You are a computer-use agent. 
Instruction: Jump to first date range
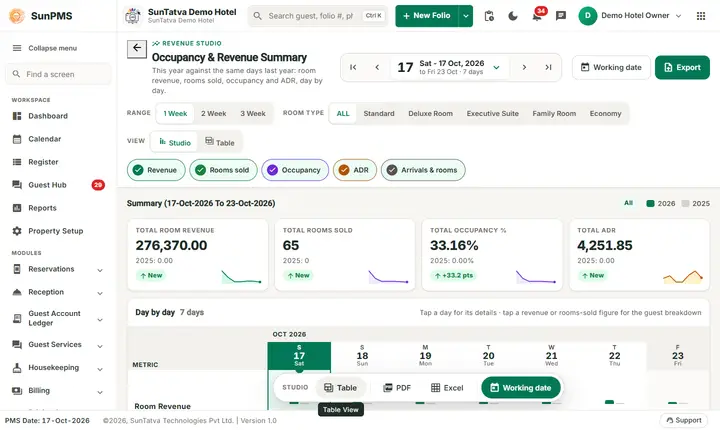point(353,67)
